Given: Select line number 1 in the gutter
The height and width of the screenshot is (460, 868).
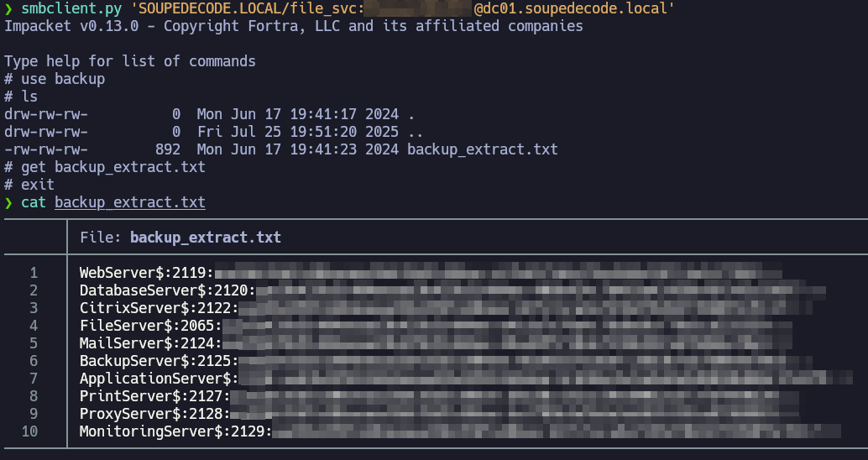Looking at the screenshot, I should point(34,273).
